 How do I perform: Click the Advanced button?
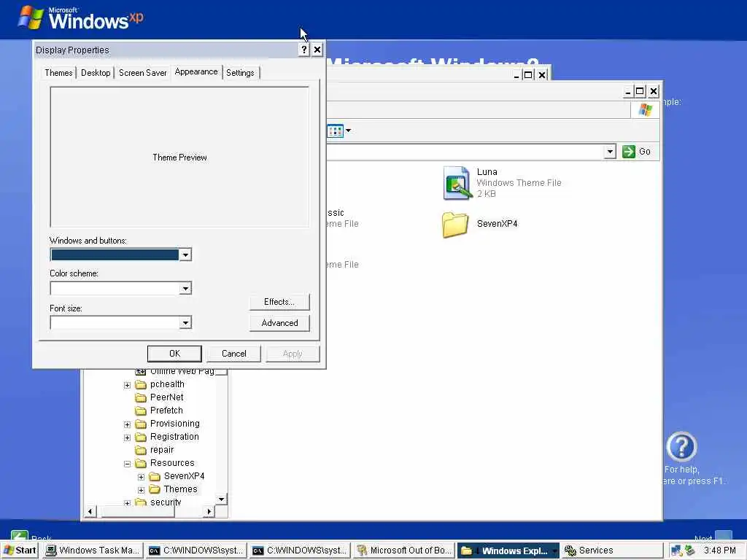[279, 323]
